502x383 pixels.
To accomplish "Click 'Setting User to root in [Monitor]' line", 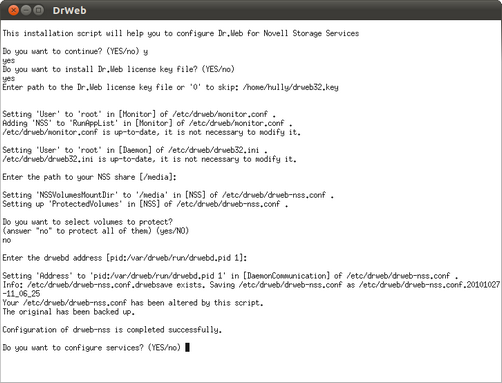I will 139,114.
